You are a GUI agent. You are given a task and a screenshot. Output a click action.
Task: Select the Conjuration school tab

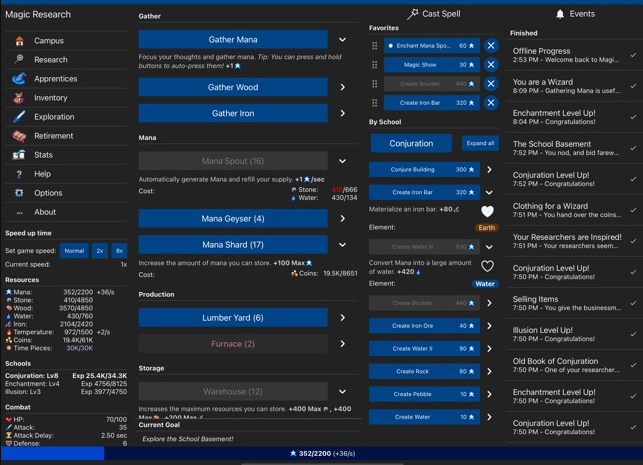[x=411, y=144]
